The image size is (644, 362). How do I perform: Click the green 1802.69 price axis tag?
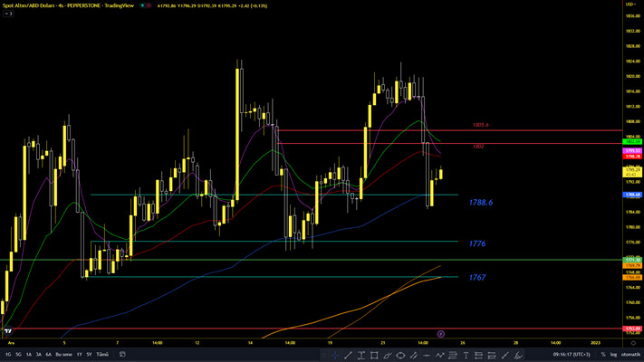pyautogui.click(x=632, y=141)
